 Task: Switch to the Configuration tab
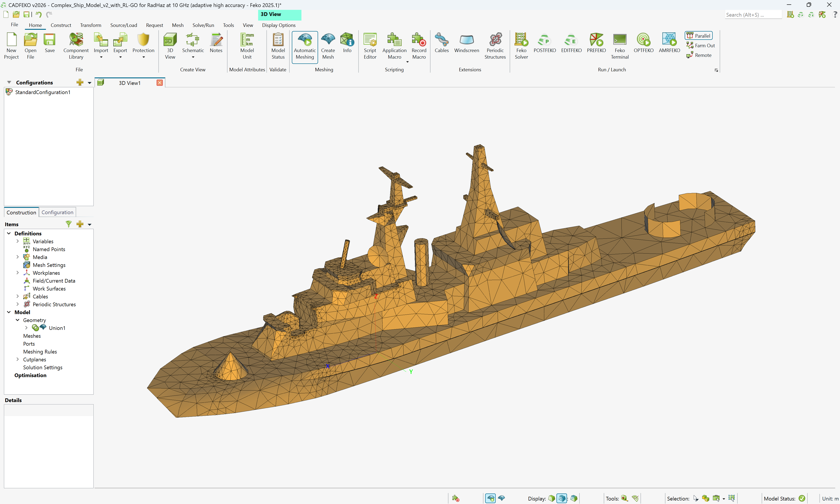point(57,212)
